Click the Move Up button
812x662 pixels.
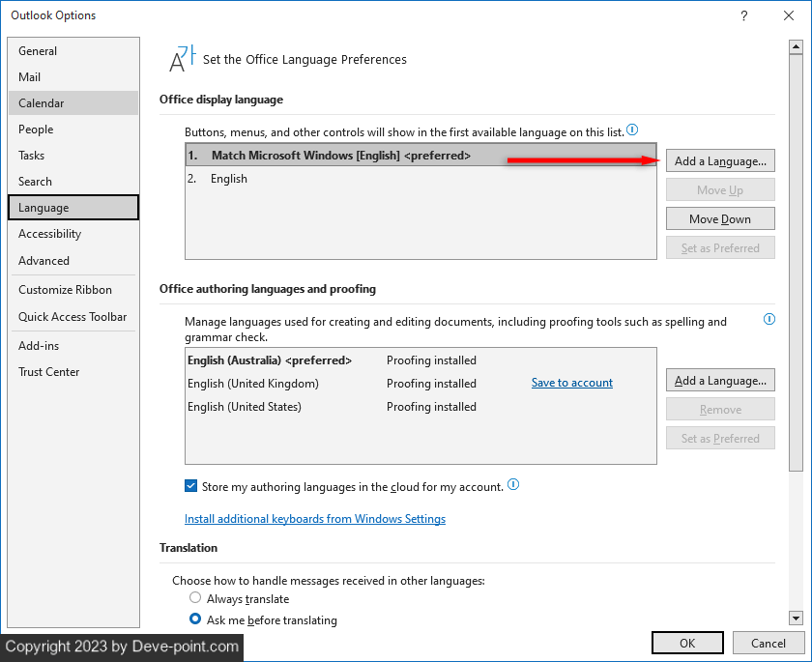(x=720, y=190)
